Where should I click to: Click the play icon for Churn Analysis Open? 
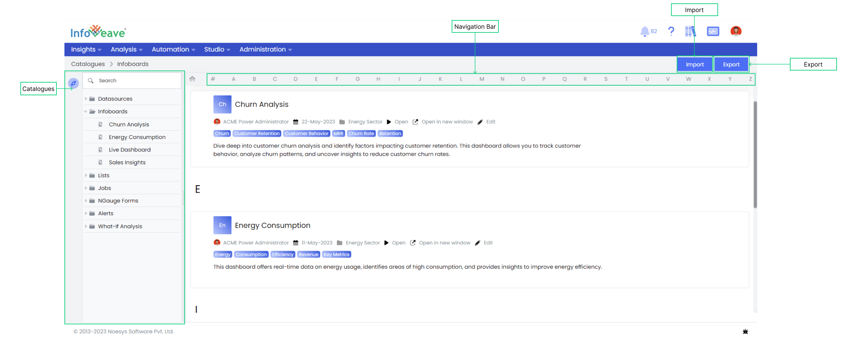[x=389, y=122]
